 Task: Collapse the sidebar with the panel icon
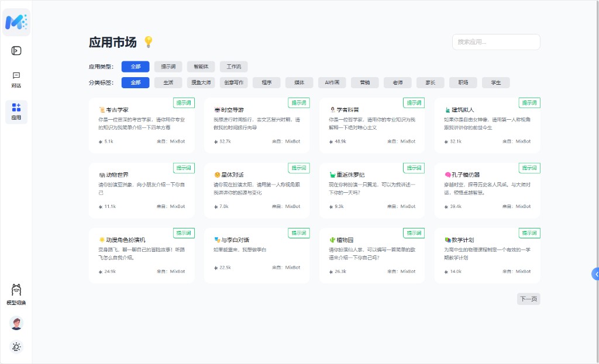click(x=16, y=51)
